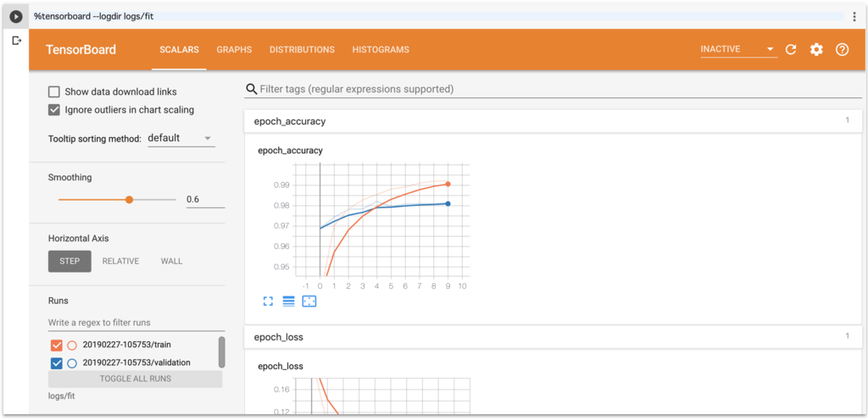This screenshot has height=420, width=868.
Task: Click the smoothing value field 0.6
Action: pos(205,200)
